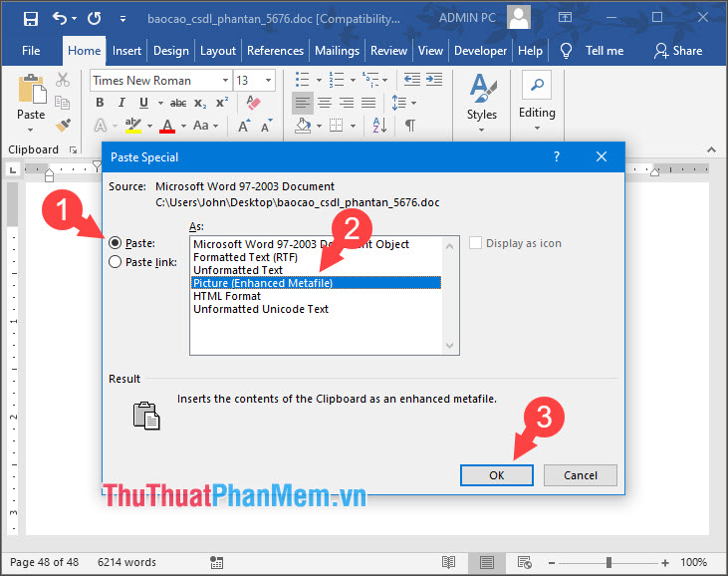Viewport: 728px width, 576px height.
Task: Expand the Styles gallery dropdown
Action: click(x=482, y=131)
